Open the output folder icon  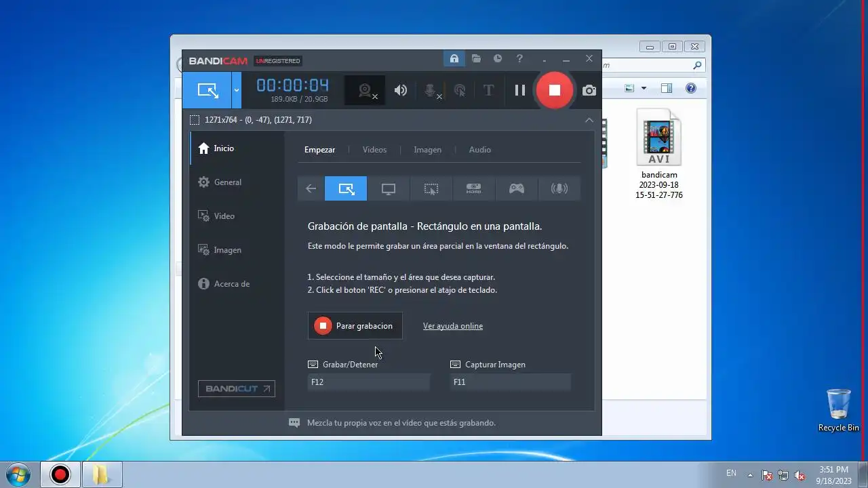coord(476,59)
